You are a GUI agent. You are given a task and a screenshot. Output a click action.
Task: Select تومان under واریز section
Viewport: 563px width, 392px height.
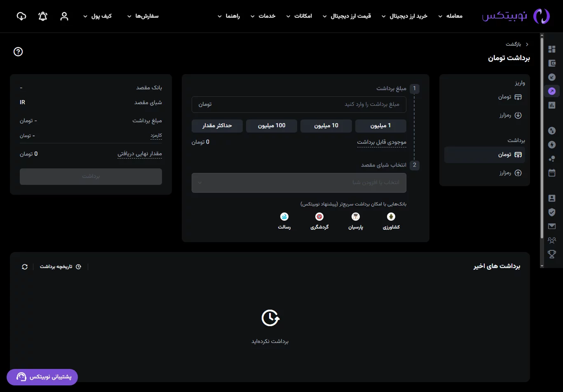coord(510,97)
